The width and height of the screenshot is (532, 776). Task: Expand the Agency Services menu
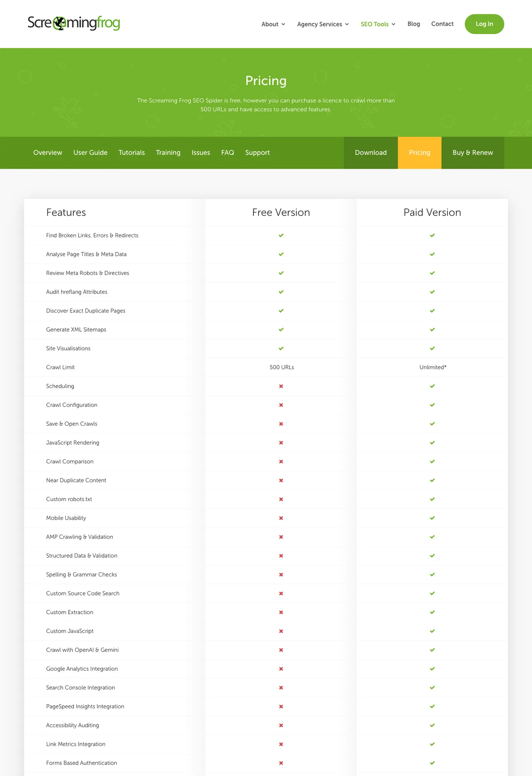point(323,24)
